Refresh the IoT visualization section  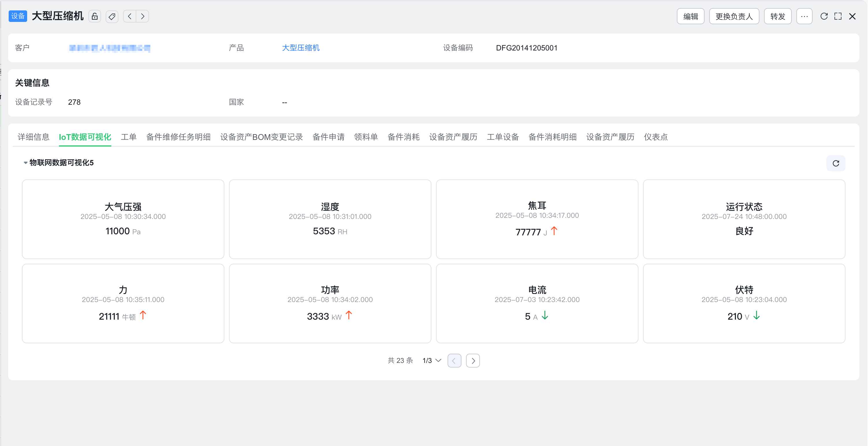[x=836, y=163]
